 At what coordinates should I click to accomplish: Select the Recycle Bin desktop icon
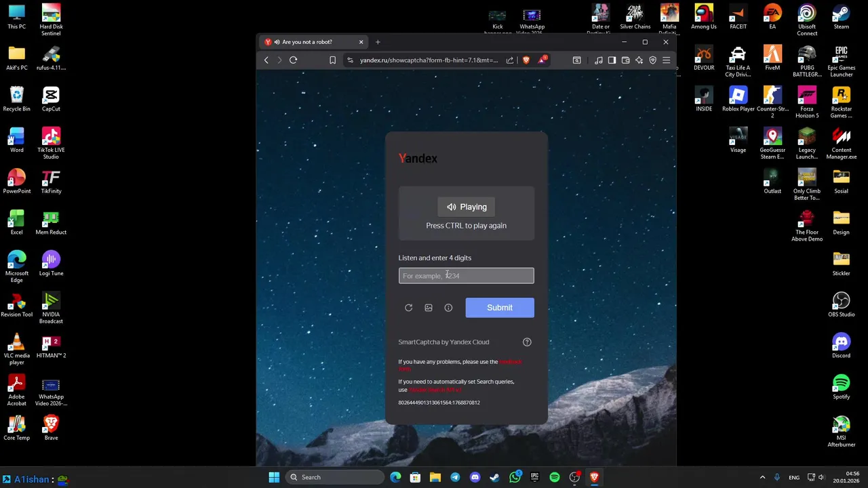pyautogui.click(x=16, y=99)
